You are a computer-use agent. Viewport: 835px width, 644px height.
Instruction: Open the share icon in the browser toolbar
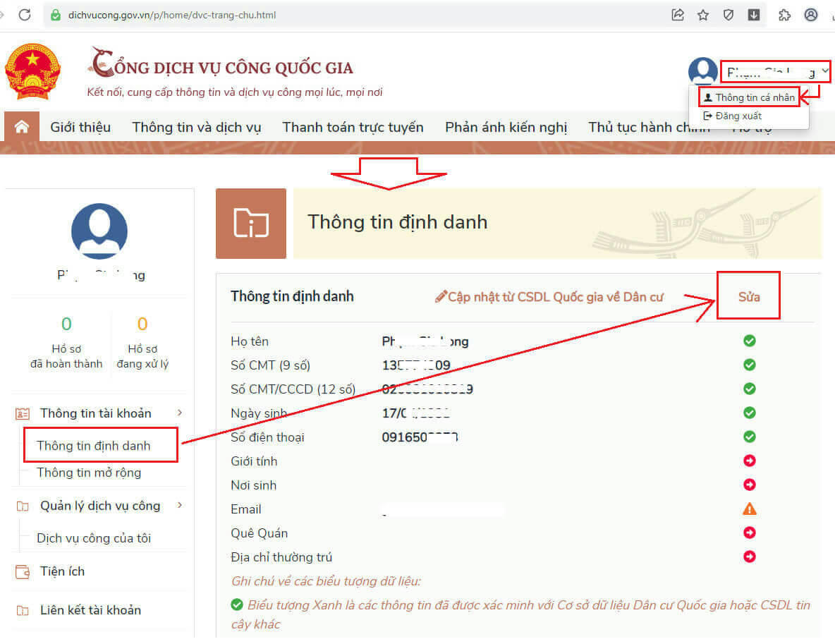coord(678,15)
